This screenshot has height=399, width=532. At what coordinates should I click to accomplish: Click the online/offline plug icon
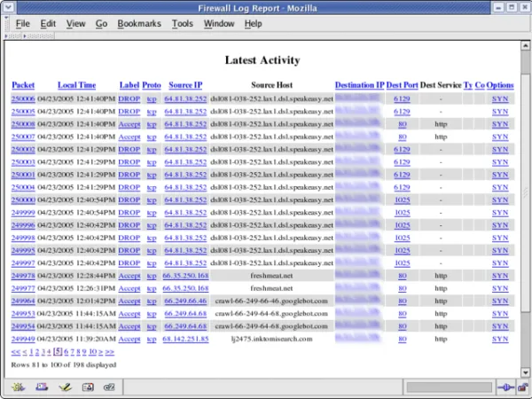505,387
